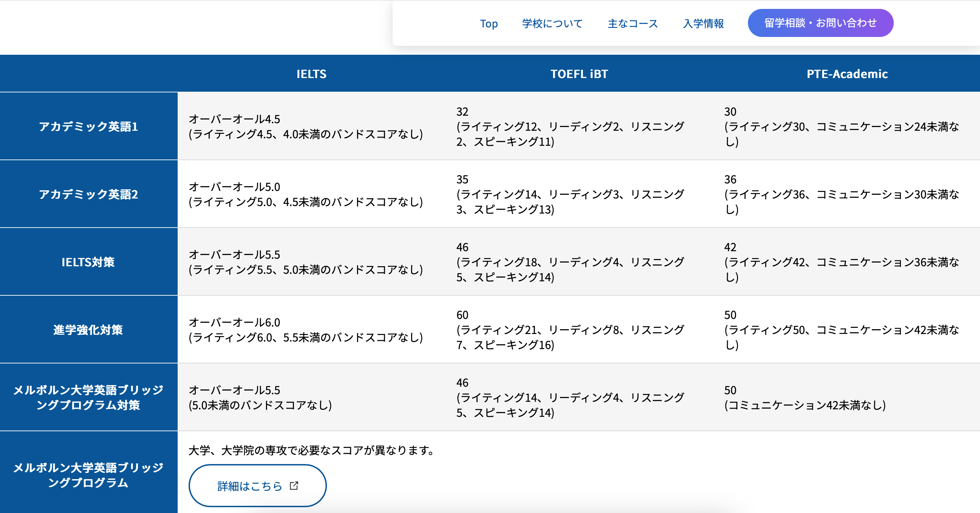
Task: Click the コミュニケーション42未満なし PTE cell
Action: 847,397
